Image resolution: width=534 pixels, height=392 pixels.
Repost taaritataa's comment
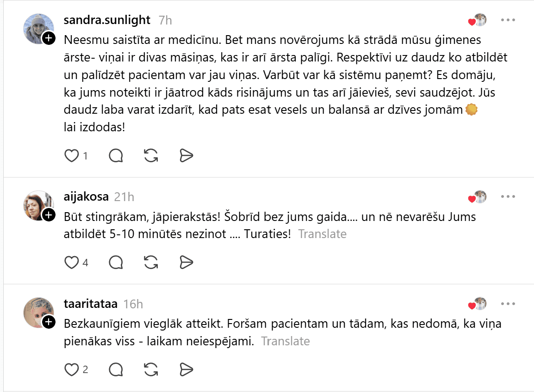click(x=151, y=369)
